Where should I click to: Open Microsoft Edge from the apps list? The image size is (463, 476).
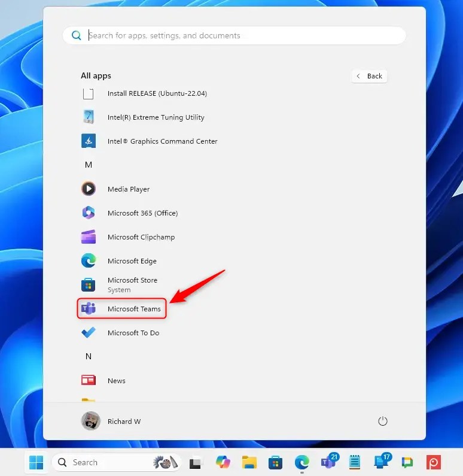tap(119, 261)
